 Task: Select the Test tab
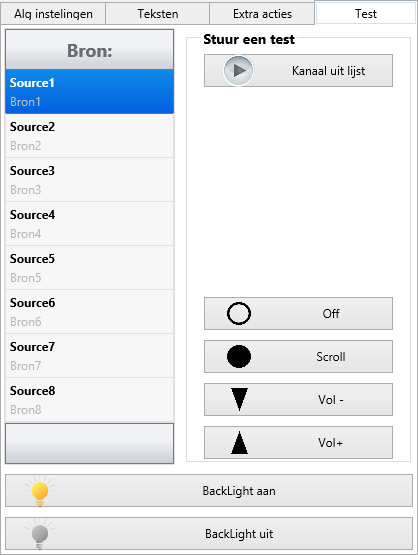(366, 13)
